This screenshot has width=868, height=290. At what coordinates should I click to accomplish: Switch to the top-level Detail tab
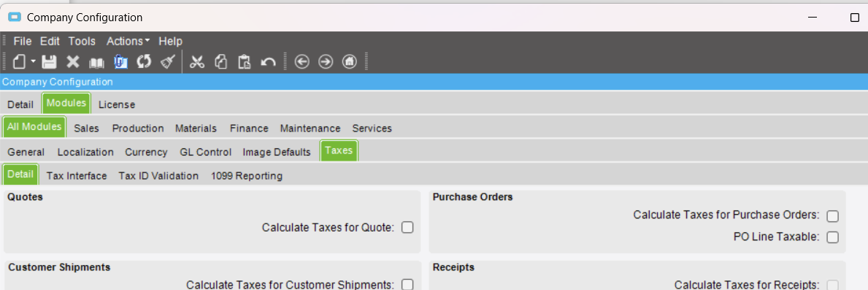20,104
